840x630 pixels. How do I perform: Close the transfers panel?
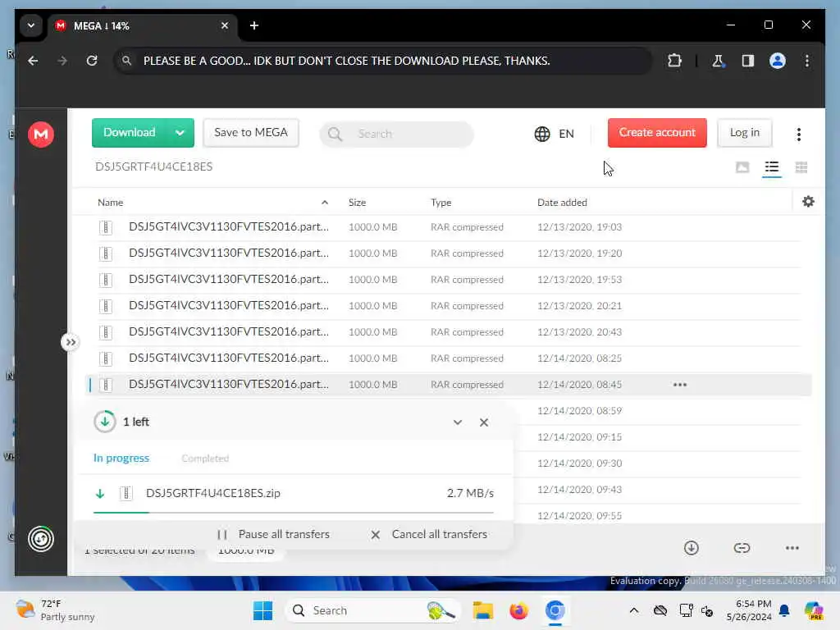click(484, 422)
